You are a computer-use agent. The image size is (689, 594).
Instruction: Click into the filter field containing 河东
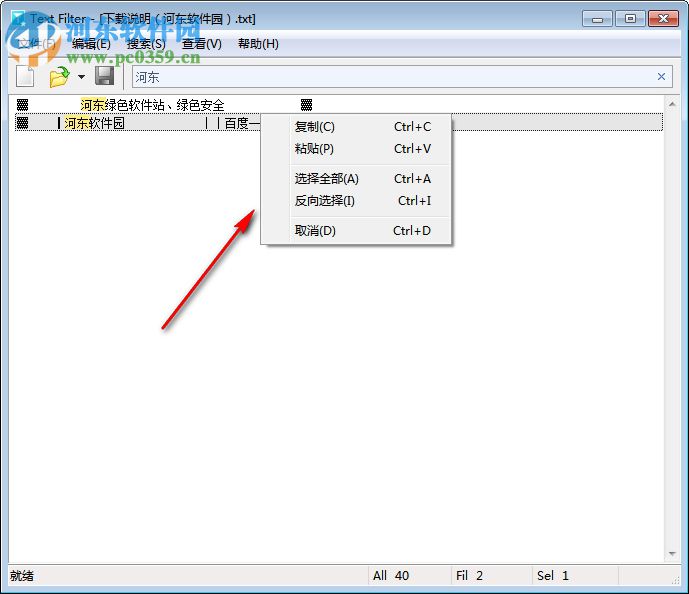point(402,77)
